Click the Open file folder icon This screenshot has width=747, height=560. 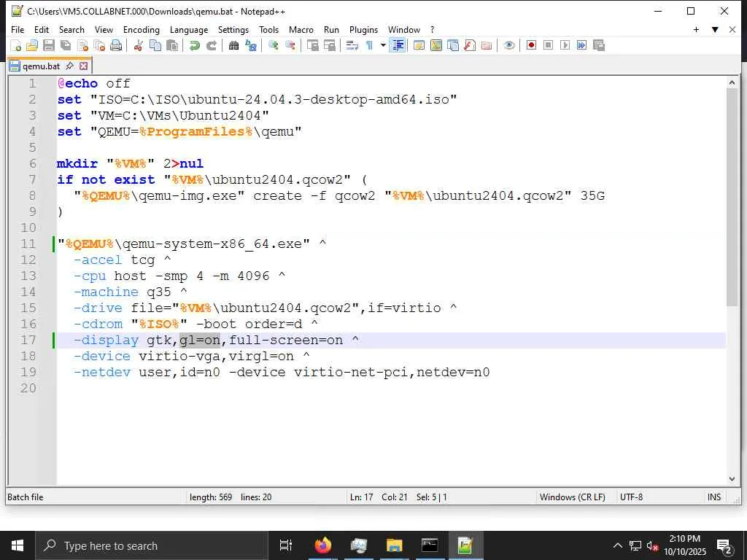[x=32, y=45]
